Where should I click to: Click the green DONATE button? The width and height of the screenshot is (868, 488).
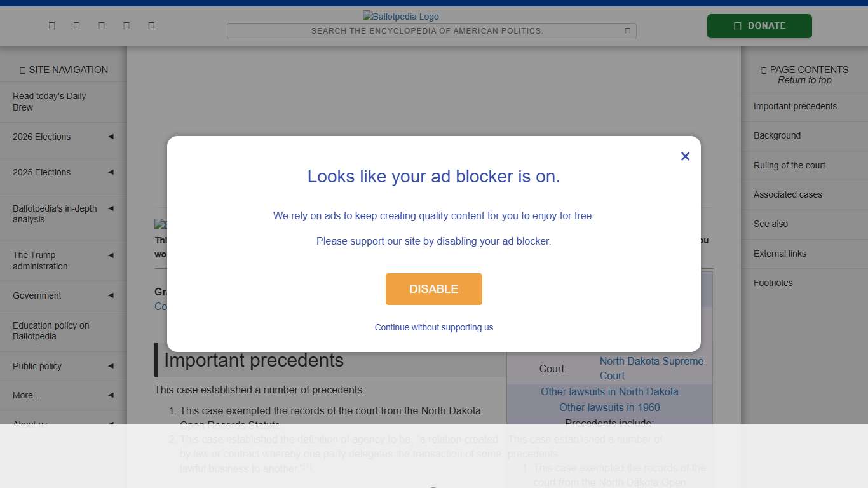click(759, 26)
